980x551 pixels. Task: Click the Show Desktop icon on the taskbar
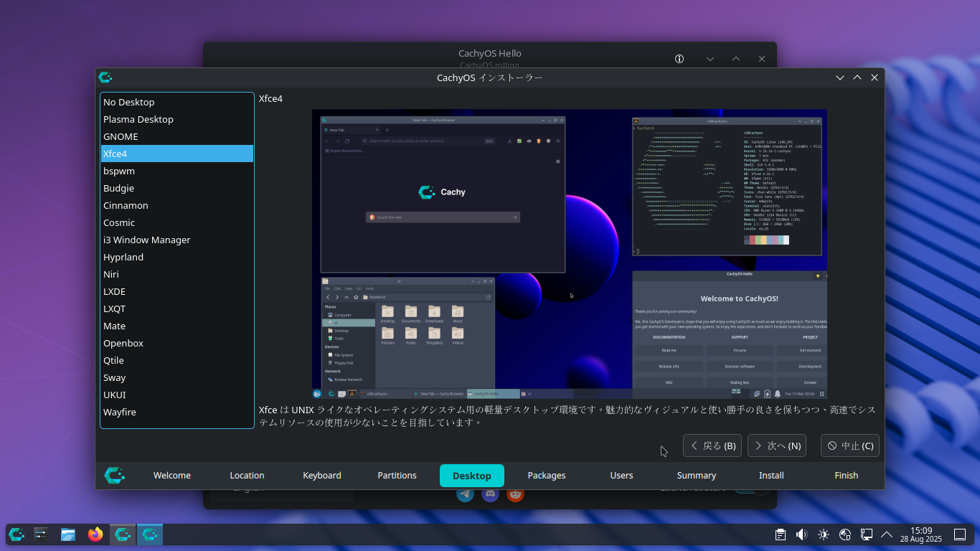(960, 534)
